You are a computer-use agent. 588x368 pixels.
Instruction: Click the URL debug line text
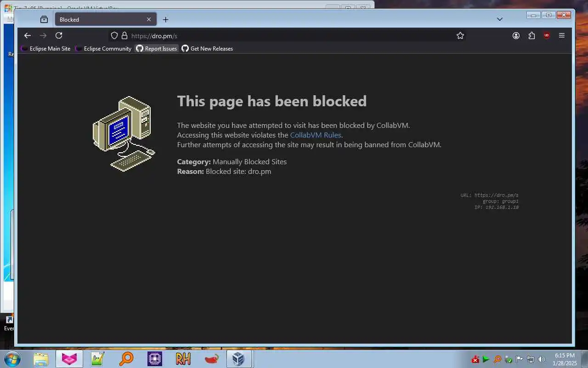pyautogui.click(x=489, y=195)
